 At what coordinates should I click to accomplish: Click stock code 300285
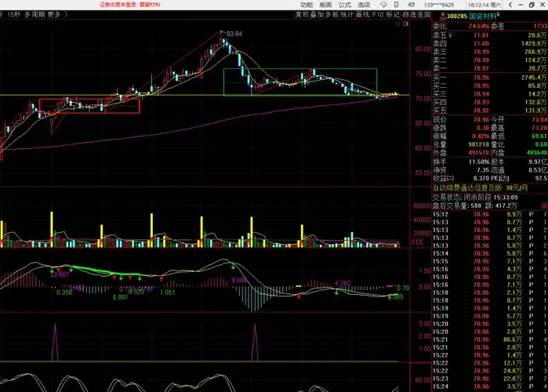(457, 16)
